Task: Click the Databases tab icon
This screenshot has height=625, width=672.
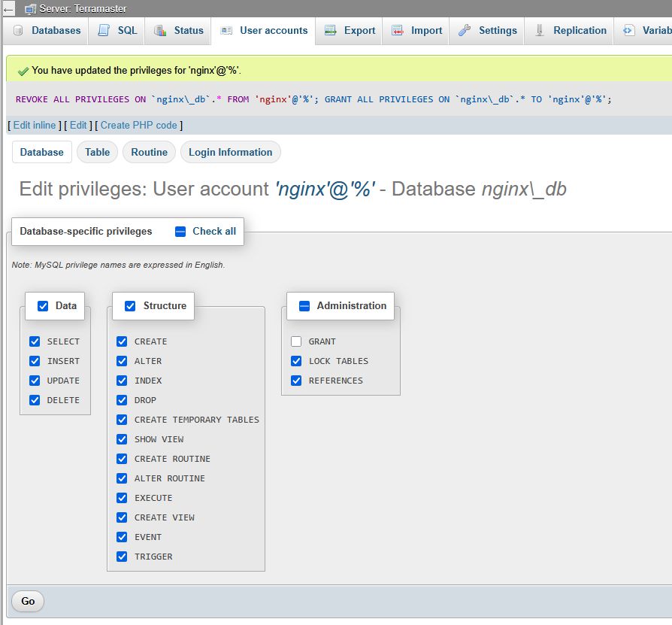Action: [x=18, y=31]
